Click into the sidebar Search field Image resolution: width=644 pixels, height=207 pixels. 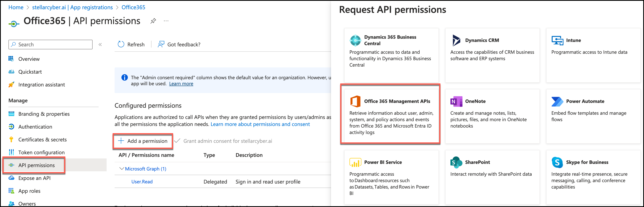pyautogui.click(x=50, y=45)
